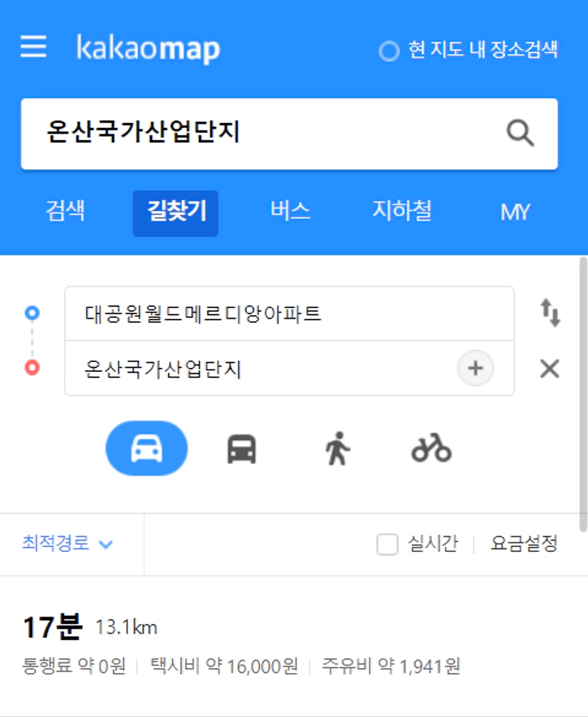Select bicycle directions mode
588x717 pixels.
431,448
